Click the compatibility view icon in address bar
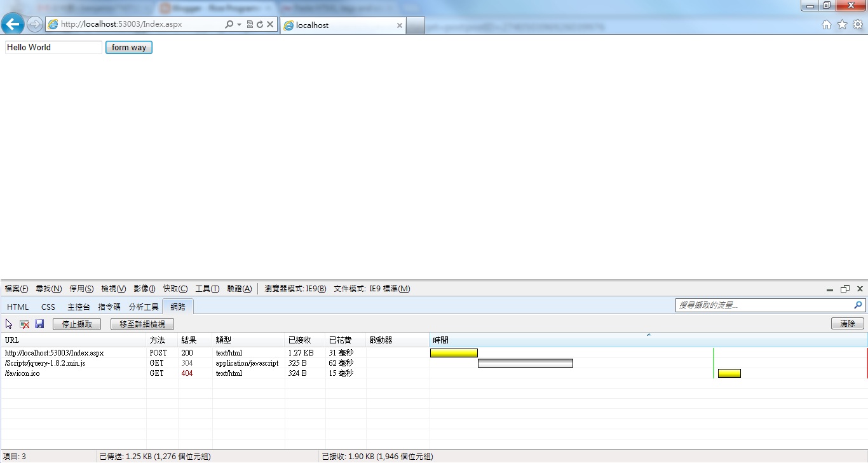 tap(250, 25)
